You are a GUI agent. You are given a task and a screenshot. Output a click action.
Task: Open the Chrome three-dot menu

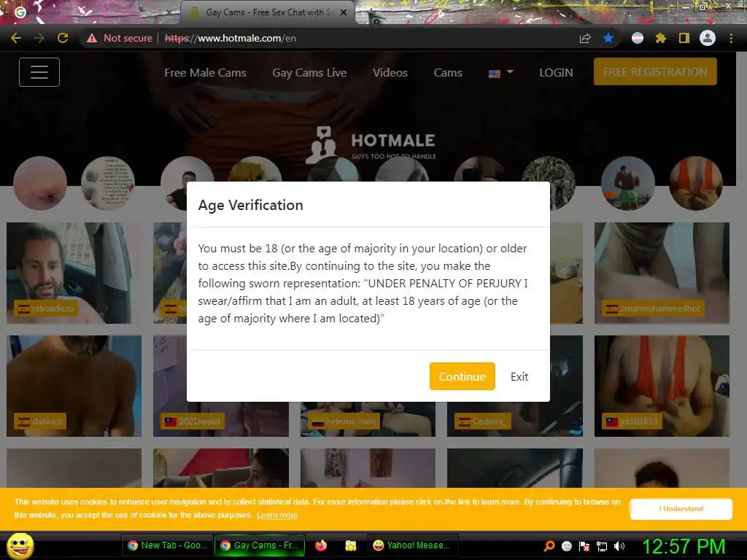731,38
